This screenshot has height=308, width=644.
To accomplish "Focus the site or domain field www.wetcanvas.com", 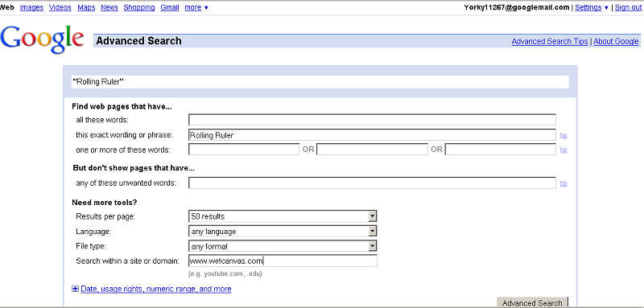I will [x=283, y=261].
